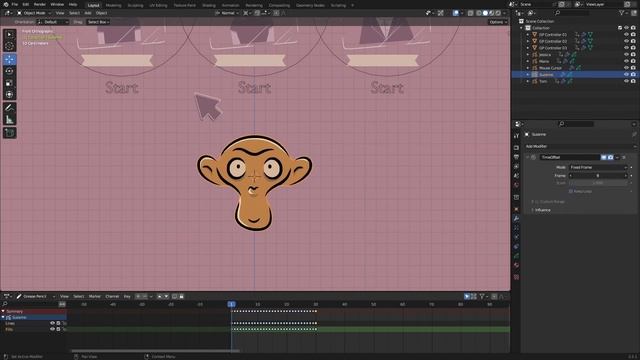Select the Select Box tool in toolbar
Image resolution: width=640 pixels, height=360 pixels.
9,35
